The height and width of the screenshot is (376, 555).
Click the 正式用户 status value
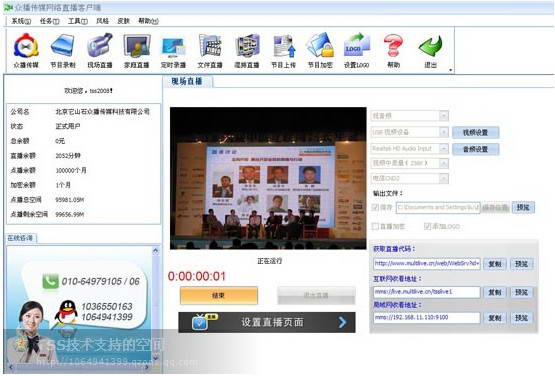68,126
